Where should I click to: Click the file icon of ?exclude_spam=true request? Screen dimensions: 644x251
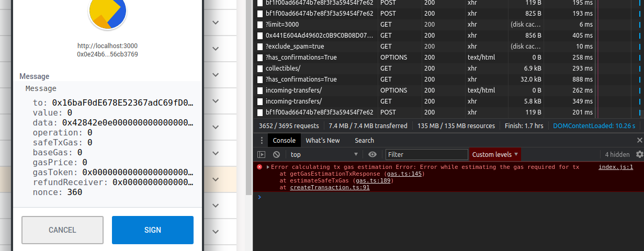coord(260,47)
